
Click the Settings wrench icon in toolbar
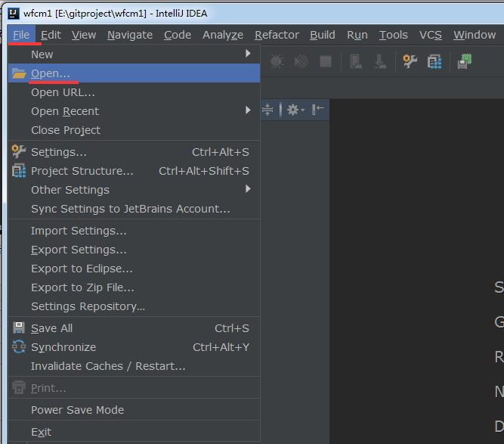coord(410,61)
